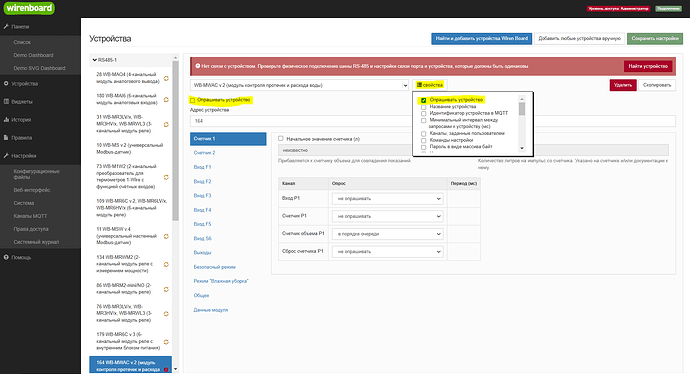The image size is (690, 374).
Task: Check Идентификатор устройства в MQTT option
Action: (x=423, y=114)
